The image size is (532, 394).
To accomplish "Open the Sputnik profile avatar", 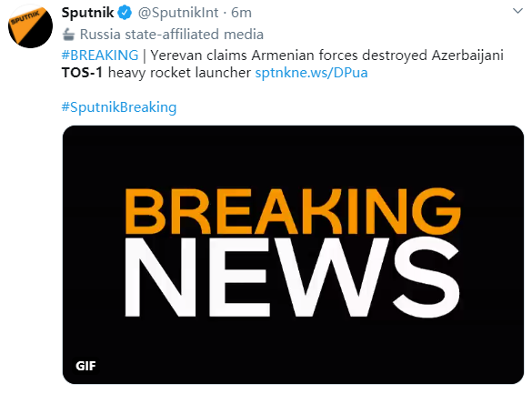I will [x=30, y=25].
